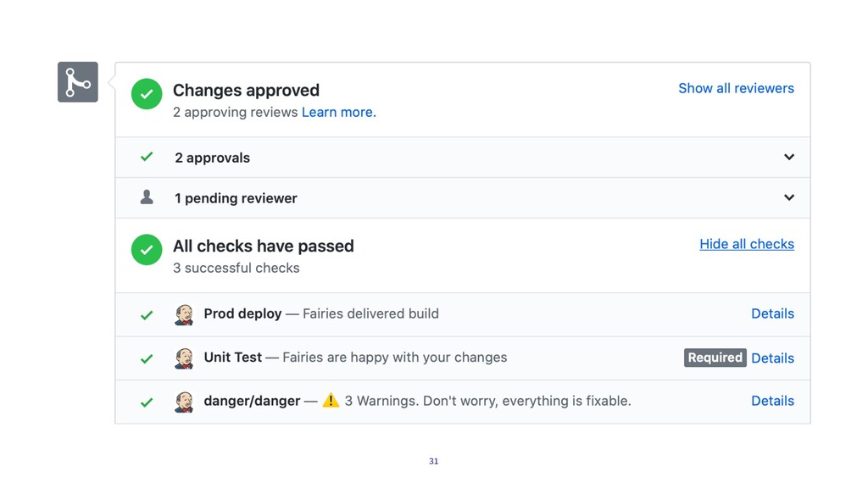
Task: Click the git merge branch icon
Action: [77, 82]
